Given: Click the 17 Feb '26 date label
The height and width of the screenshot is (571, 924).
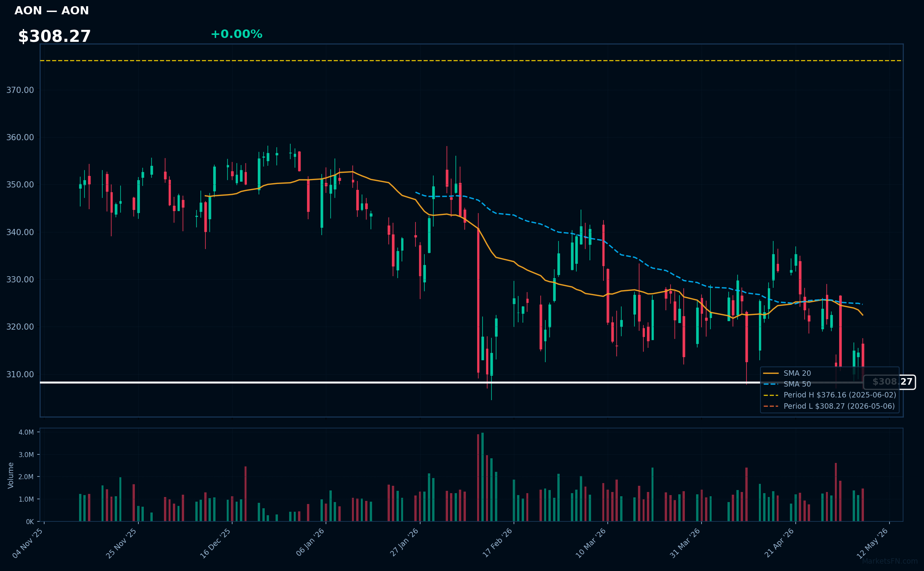Looking at the screenshot, I should coord(498,543).
